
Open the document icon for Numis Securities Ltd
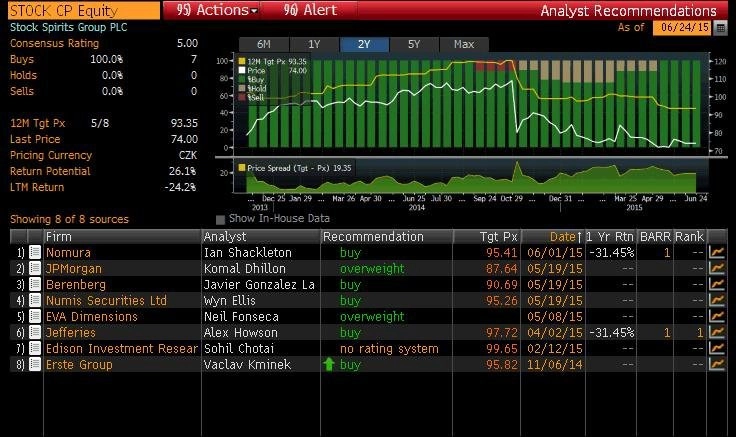click(35, 300)
